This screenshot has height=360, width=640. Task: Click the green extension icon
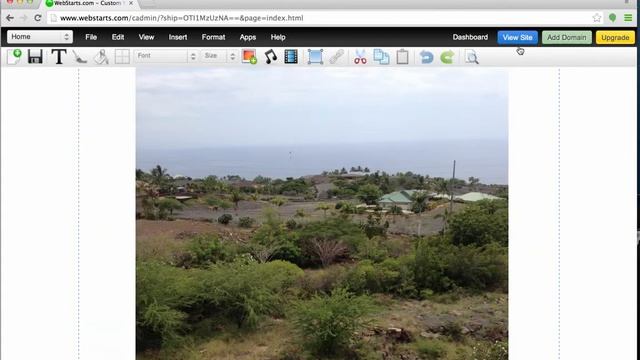click(x=612, y=18)
